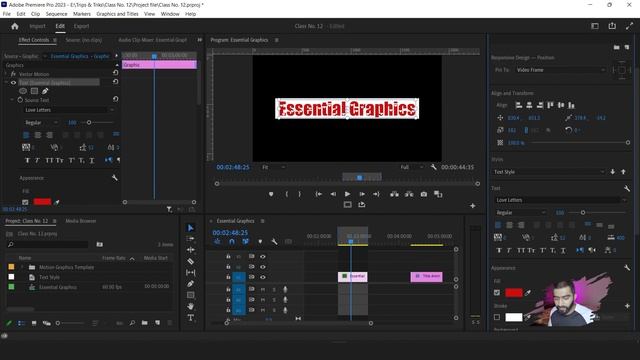Open white stroke color swatch

[x=513, y=317]
